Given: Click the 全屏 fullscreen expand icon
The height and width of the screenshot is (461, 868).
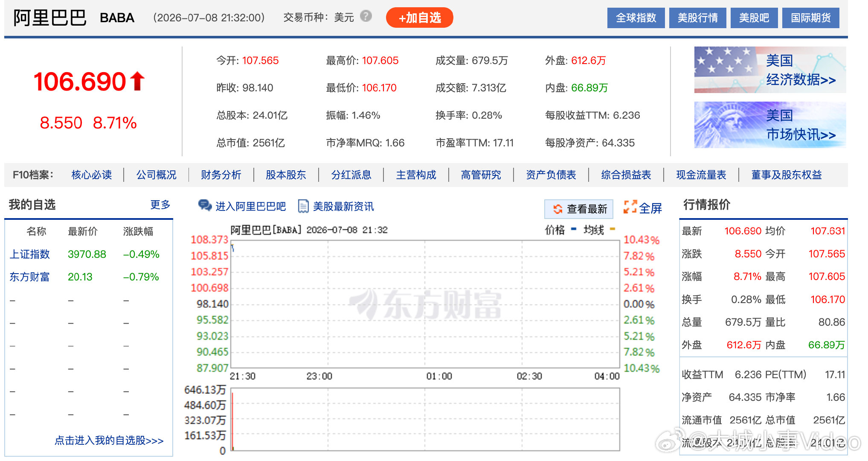Looking at the screenshot, I should (630, 207).
